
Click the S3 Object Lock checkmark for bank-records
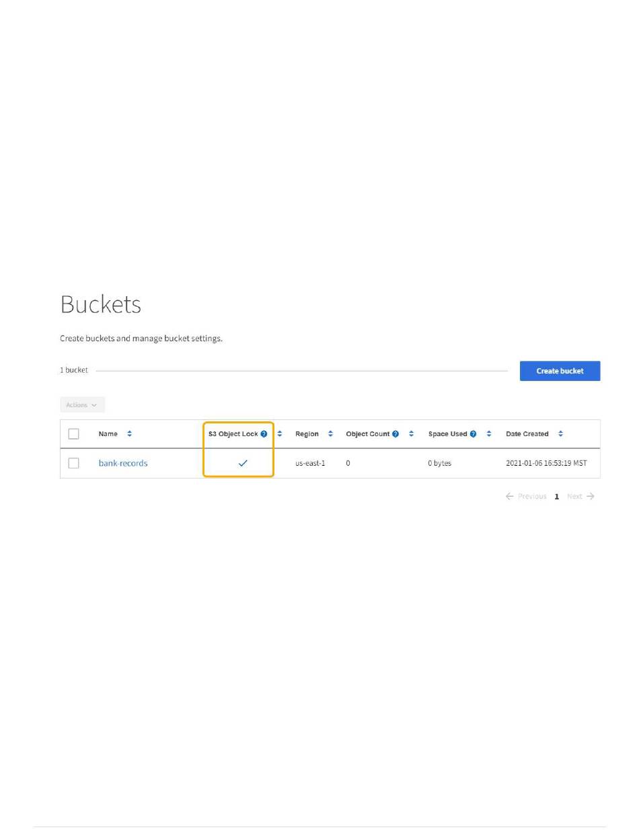point(243,463)
